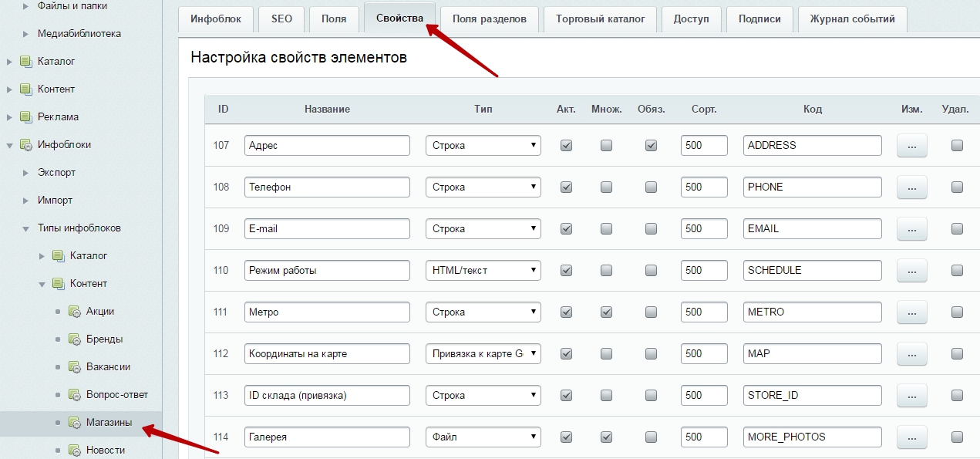Click the Вакансии infoblock icon
The width and height of the screenshot is (980, 459).
coord(75,367)
